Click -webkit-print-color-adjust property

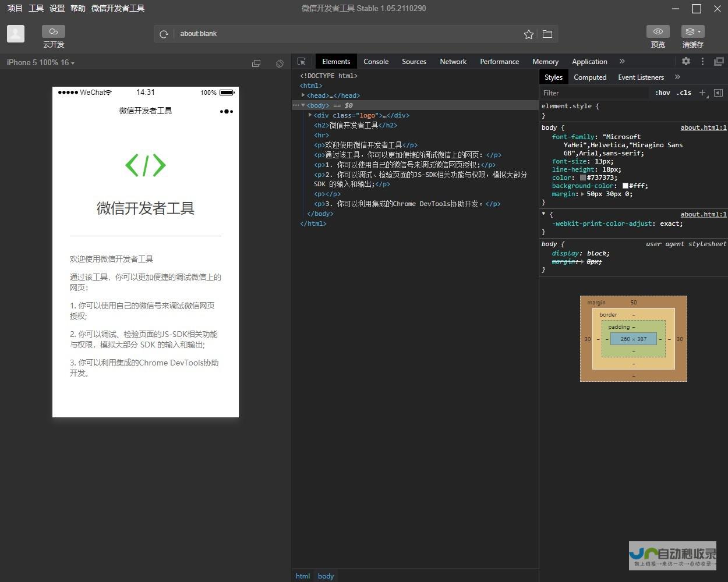pos(602,223)
